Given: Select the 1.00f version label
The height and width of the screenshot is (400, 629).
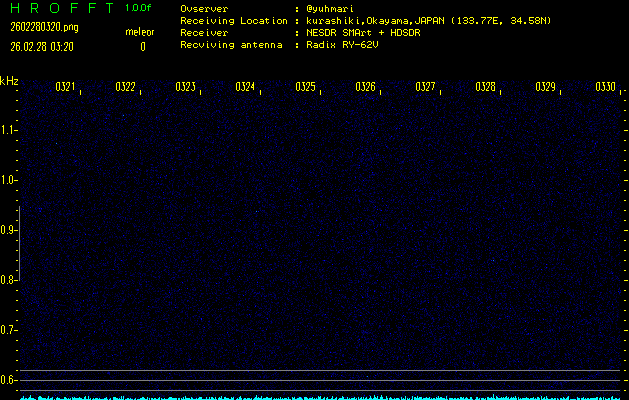Looking at the screenshot, I should (x=139, y=8).
